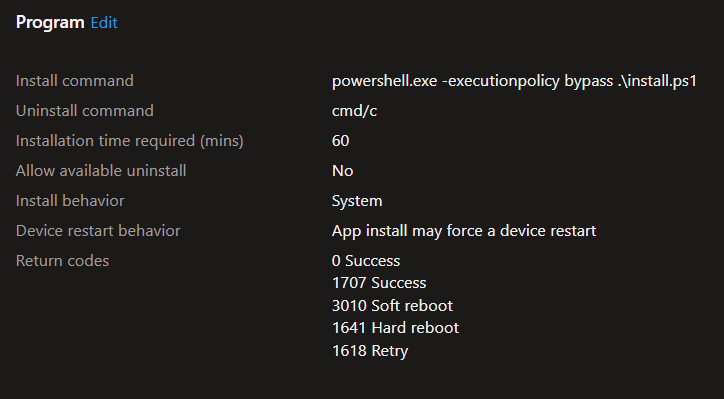The height and width of the screenshot is (399, 724).
Task: Select the System install behavior value
Action: point(357,201)
